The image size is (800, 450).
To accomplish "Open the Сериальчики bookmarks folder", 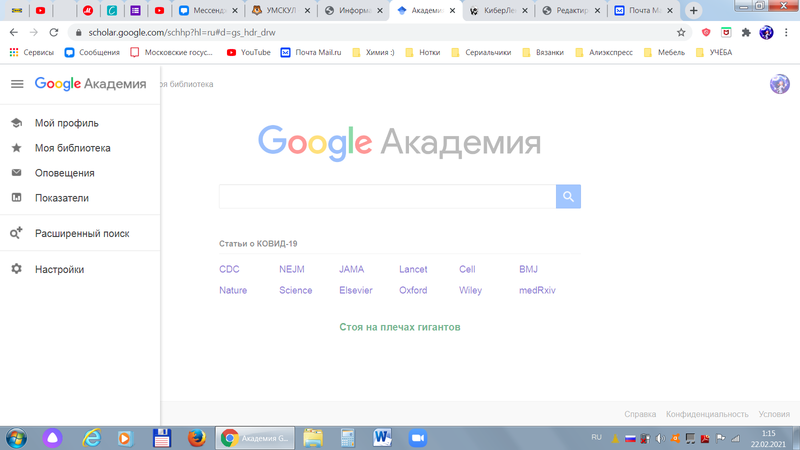I will 481,52.
